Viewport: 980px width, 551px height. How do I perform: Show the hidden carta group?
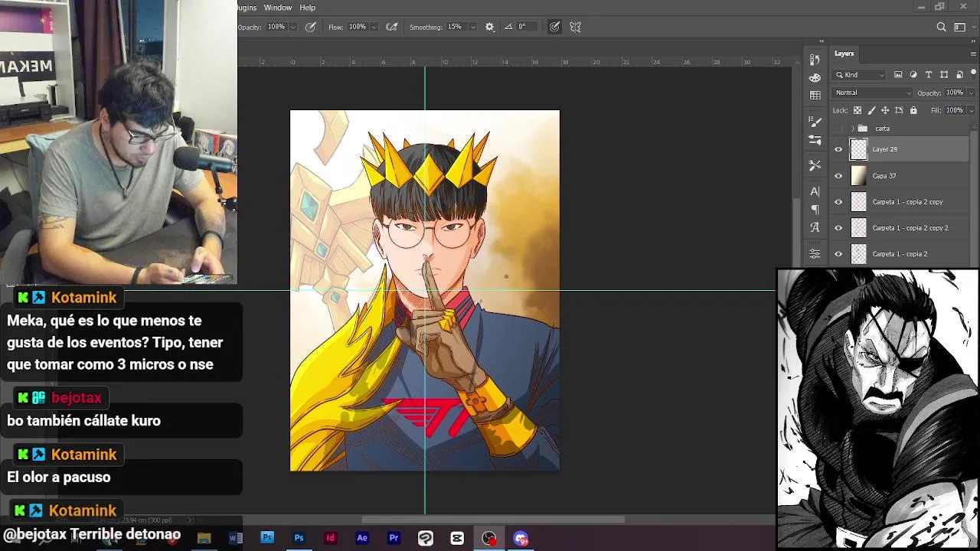(x=838, y=129)
